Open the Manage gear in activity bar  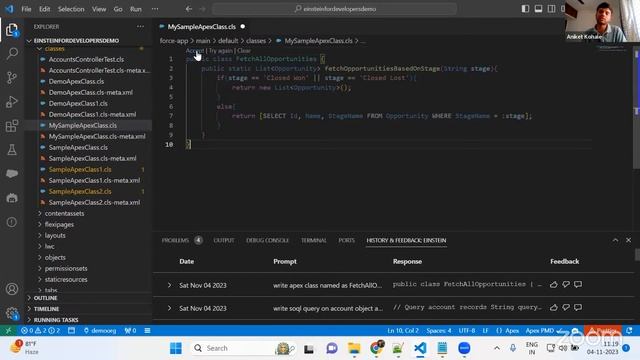(x=12, y=313)
